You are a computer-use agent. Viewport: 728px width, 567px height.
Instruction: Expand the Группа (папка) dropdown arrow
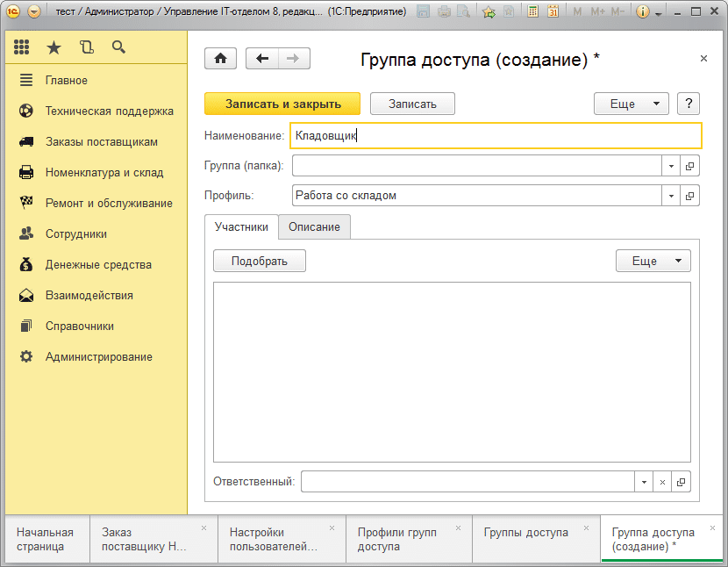[x=671, y=166]
